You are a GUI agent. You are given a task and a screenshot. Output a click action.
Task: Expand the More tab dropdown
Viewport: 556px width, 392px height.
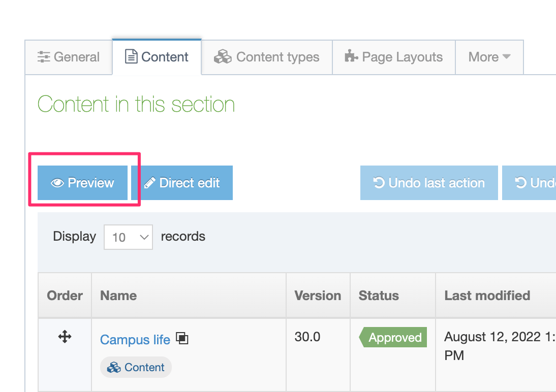(x=489, y=57)
